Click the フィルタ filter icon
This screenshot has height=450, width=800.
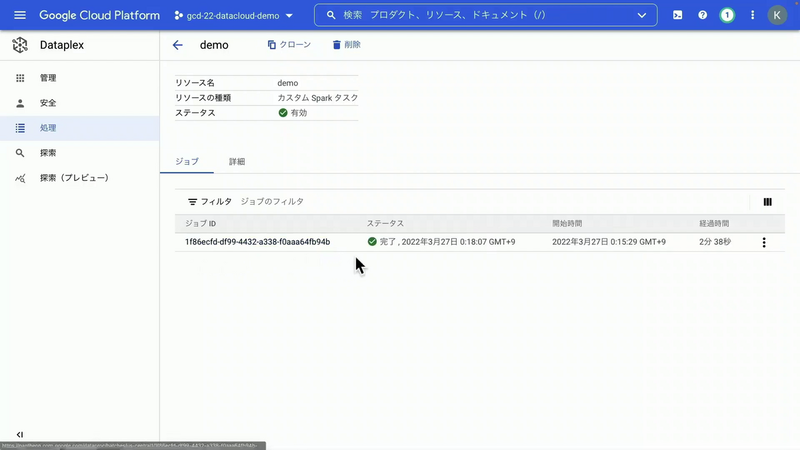192,202
